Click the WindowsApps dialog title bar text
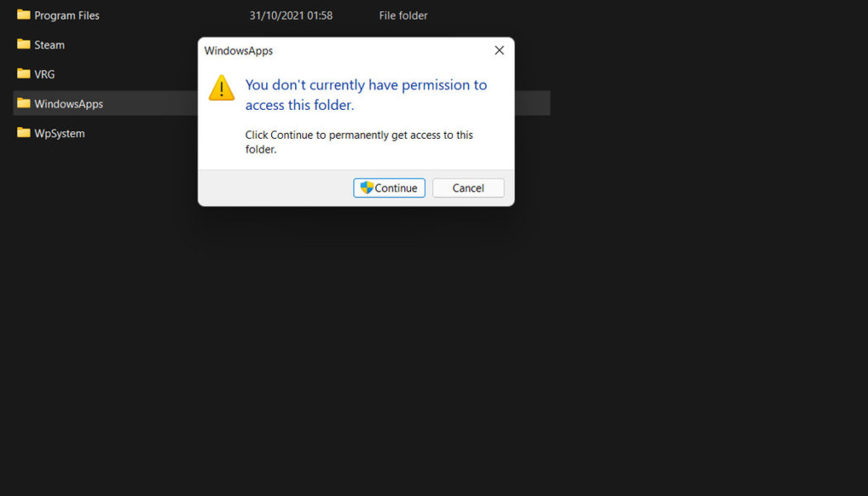 click(238, 51)
